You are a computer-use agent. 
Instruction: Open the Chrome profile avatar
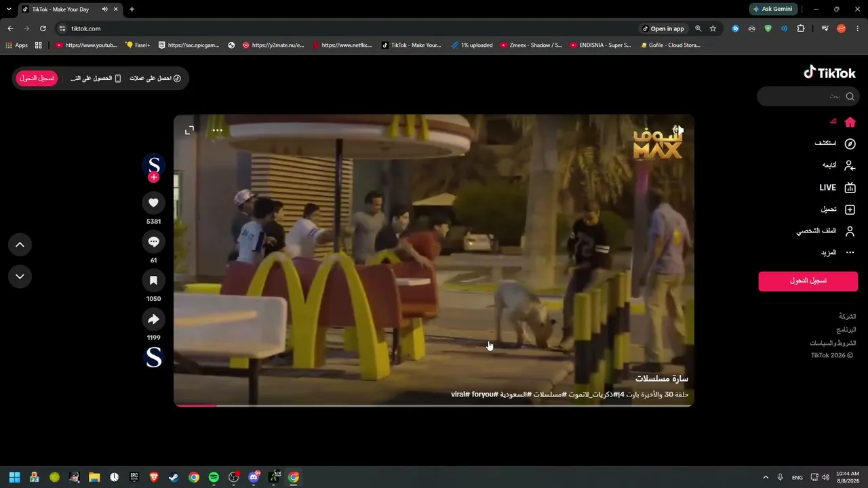tap(841, 28)
